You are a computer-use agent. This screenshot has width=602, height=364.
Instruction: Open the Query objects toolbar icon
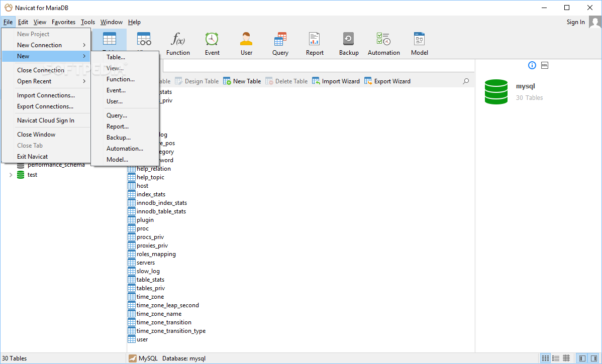280,44
